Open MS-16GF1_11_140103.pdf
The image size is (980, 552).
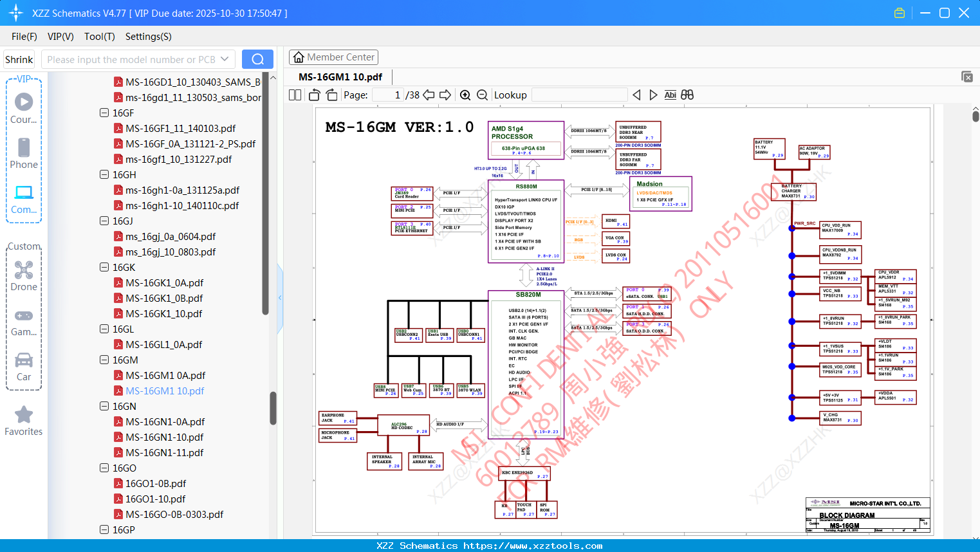pos(181,128)
